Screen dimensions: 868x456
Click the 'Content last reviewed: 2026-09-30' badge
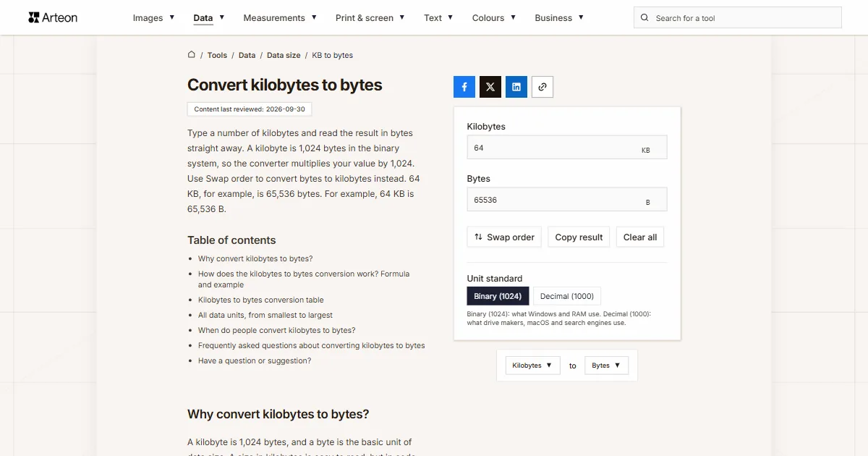[250, 109]
